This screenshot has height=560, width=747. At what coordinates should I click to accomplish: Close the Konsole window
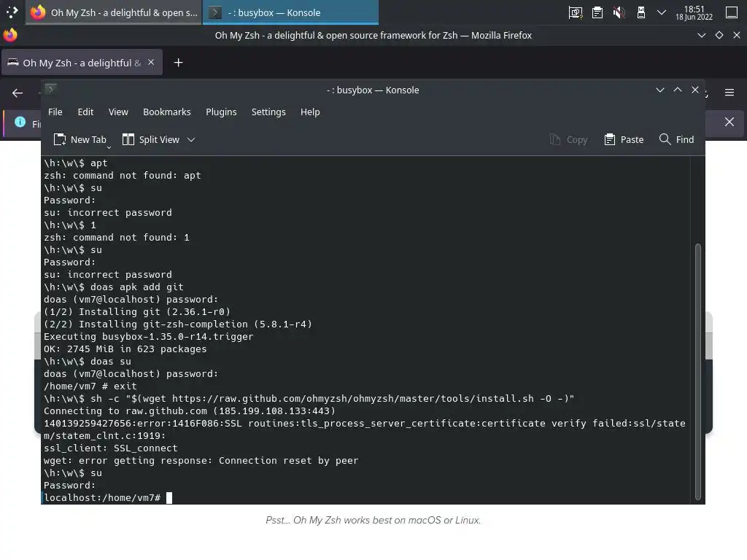695,90
